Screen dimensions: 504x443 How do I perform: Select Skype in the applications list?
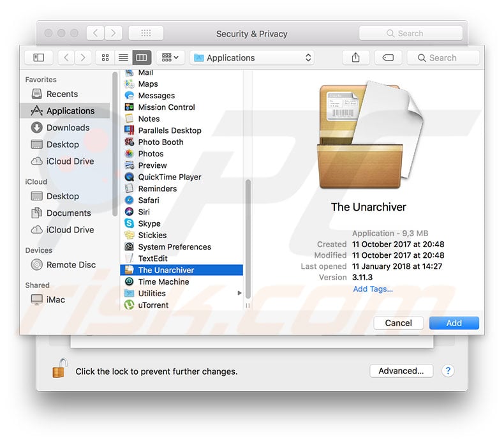pyautogui.click(x=149, y=223)
